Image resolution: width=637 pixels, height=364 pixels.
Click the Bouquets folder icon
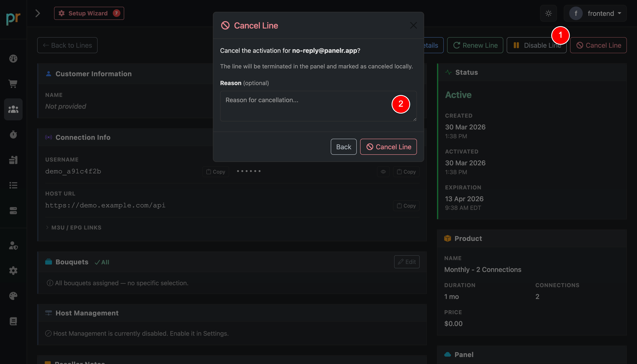click(49, 262)
